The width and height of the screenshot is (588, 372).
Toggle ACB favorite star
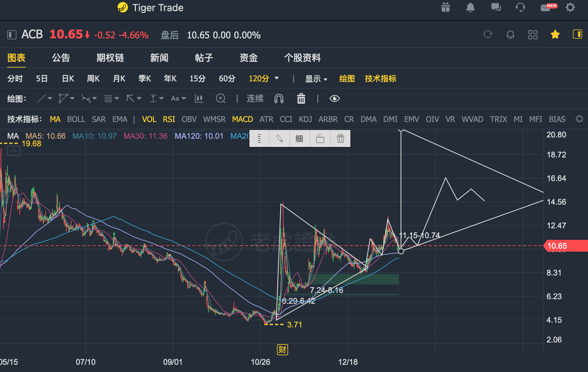555,34
